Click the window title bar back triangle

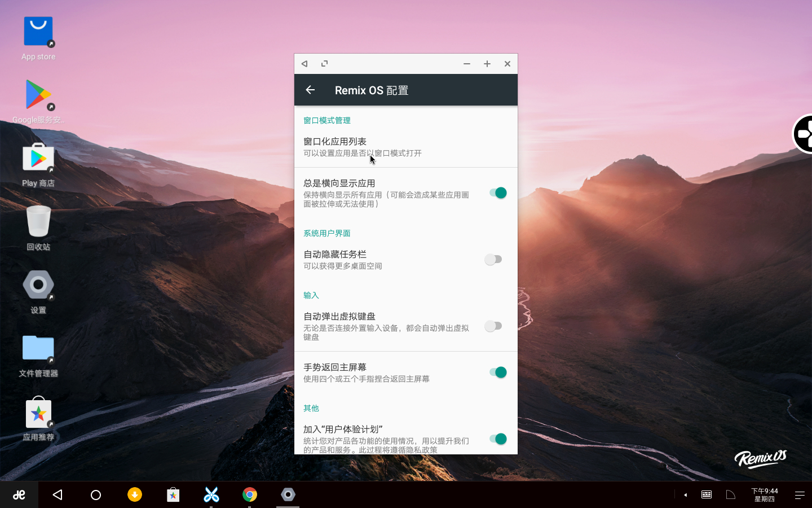click(304, 64)
